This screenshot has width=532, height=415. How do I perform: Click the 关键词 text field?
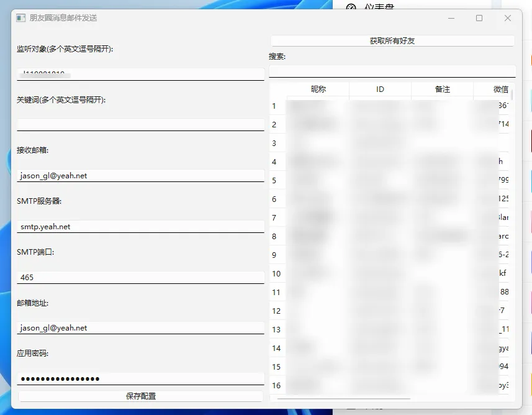pyautogui.click(x=140, y=125)
